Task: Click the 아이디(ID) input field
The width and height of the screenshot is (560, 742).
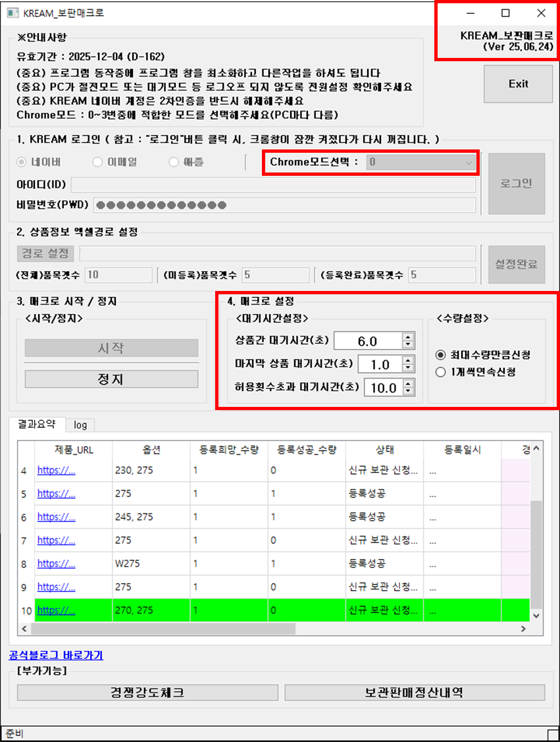Action: [273, 184]
